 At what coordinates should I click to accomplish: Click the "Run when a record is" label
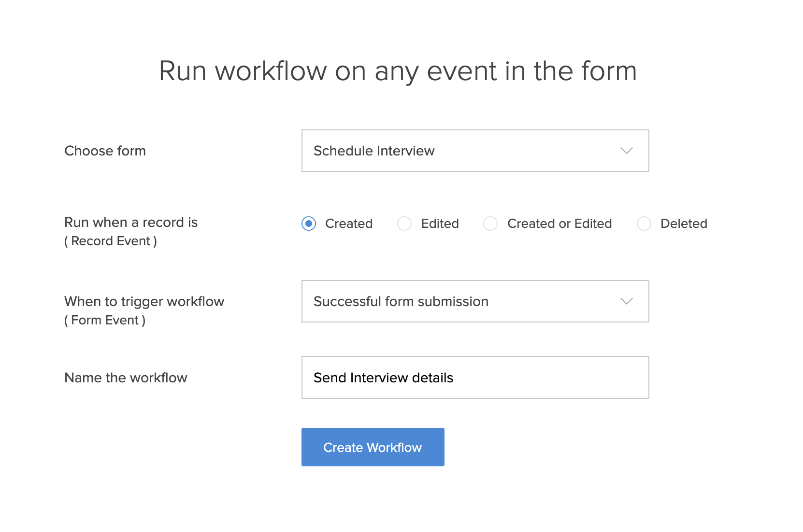[131, 222]
